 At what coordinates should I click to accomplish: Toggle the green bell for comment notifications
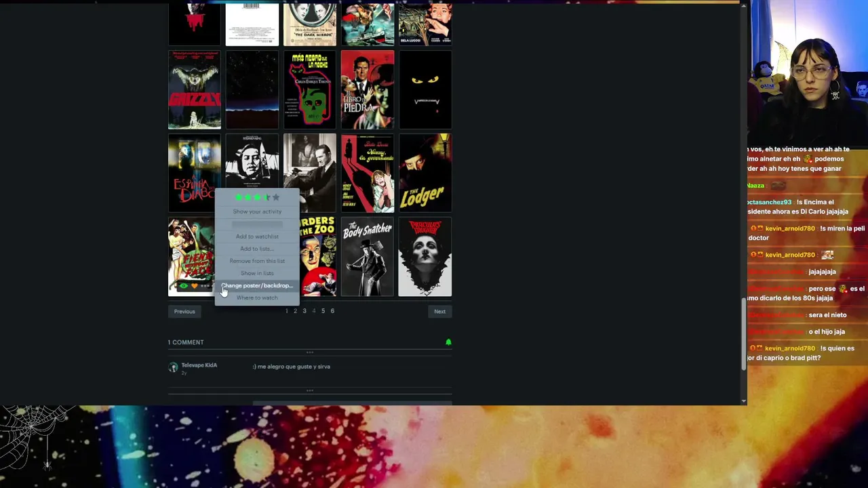[448, 342]
